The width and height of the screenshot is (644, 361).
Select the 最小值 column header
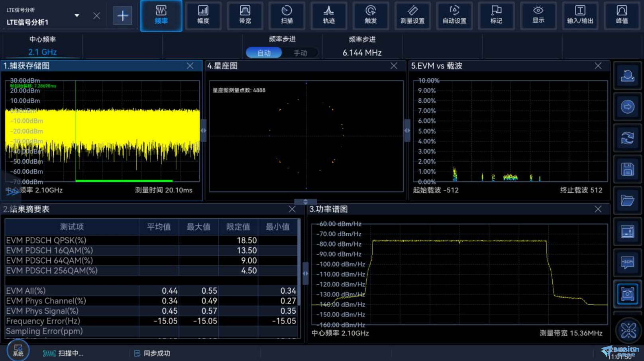click(277, 227)
